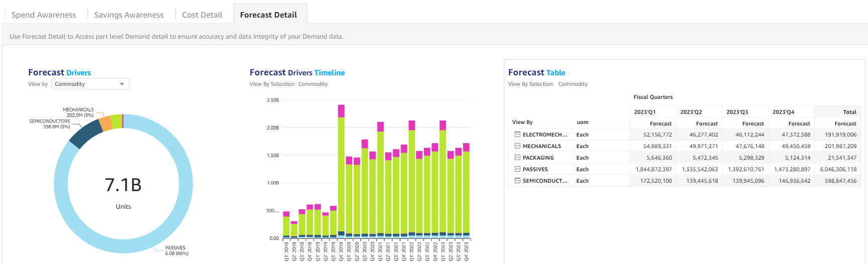Select PASSIVES total forecast cell 6,046,306,118

(838, 169)
